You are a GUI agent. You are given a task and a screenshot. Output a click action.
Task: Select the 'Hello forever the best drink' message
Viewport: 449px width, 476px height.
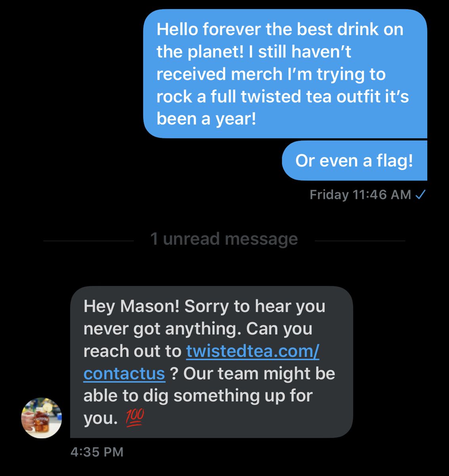click(285, 74)
